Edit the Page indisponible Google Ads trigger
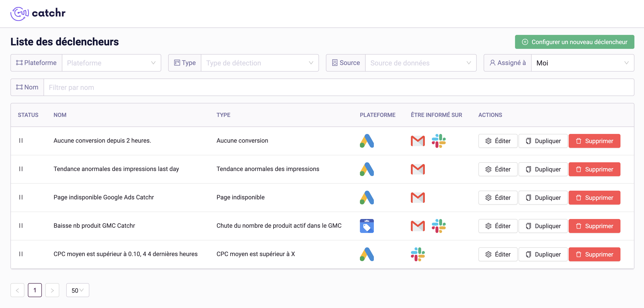Image resolution: width=644 pixels, height=308 pixels. click(x=498, y=198)
